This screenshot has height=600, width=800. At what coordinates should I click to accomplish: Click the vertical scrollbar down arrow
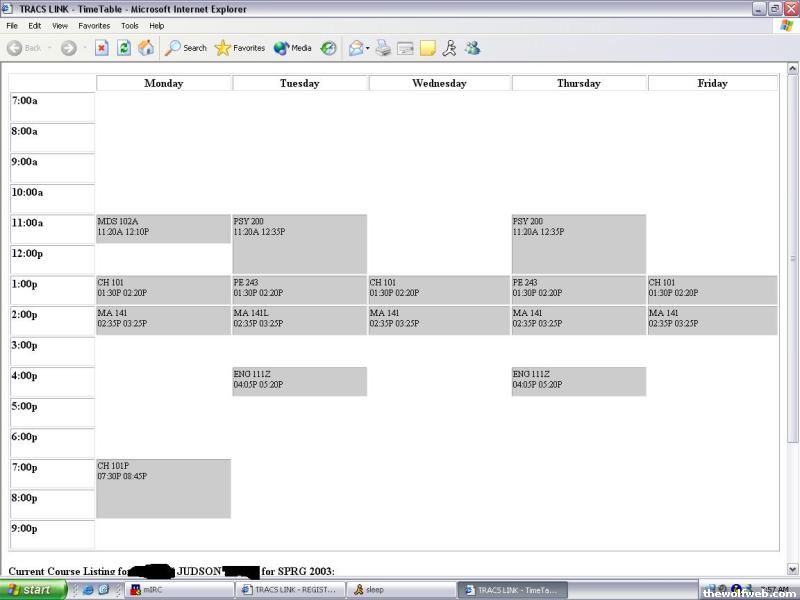(793, 571)
